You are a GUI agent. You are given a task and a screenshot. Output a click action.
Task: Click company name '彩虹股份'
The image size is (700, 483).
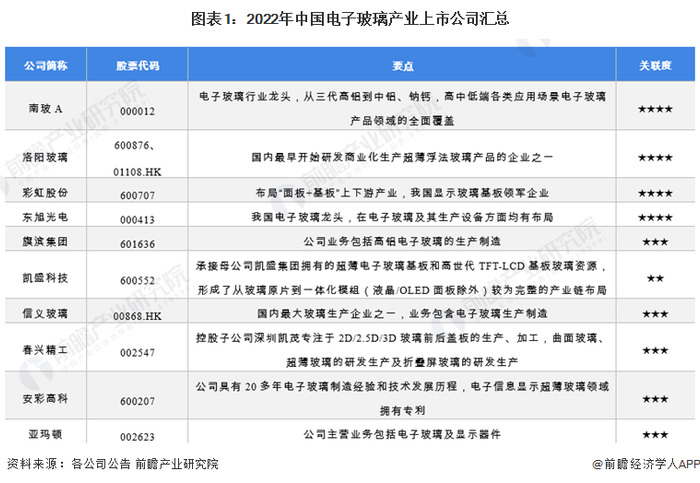[x=45, y=192]
